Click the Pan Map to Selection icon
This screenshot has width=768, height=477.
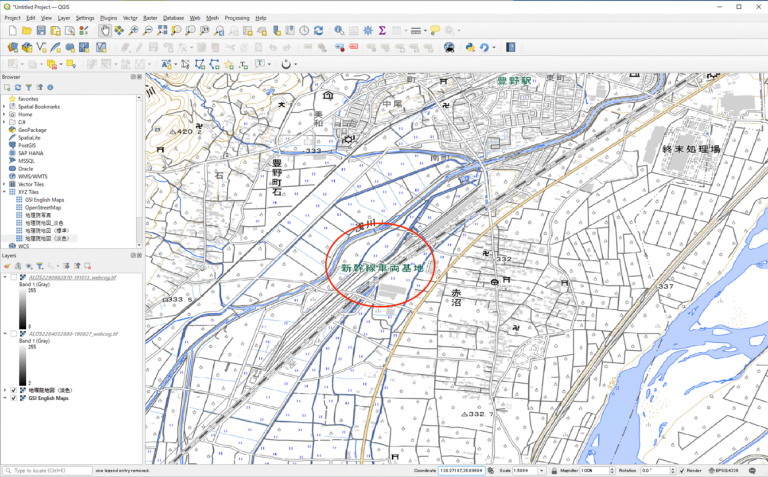tap(119, 30)
